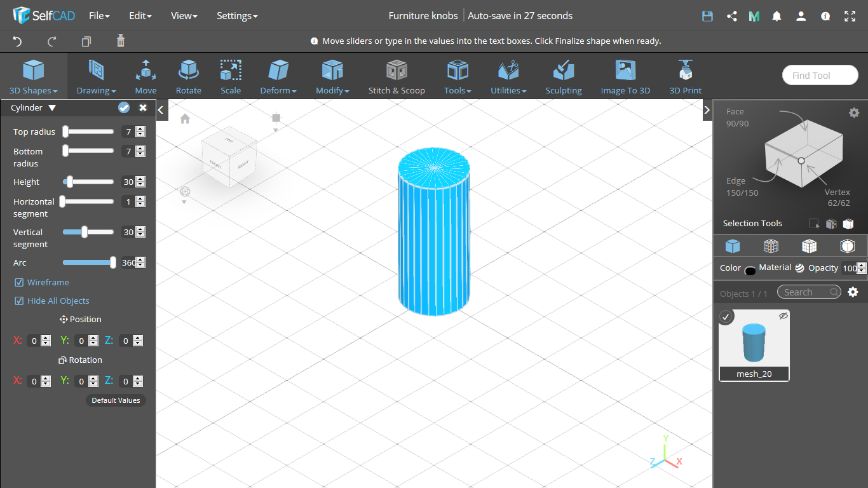Open the 3D Print tool

(686, 77)
